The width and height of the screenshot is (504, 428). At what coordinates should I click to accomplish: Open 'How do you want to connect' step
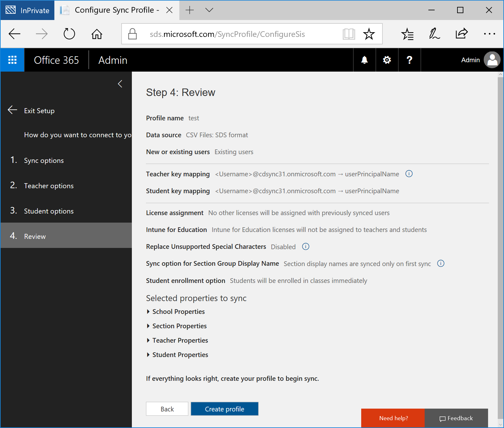click(x=78, y=135)
